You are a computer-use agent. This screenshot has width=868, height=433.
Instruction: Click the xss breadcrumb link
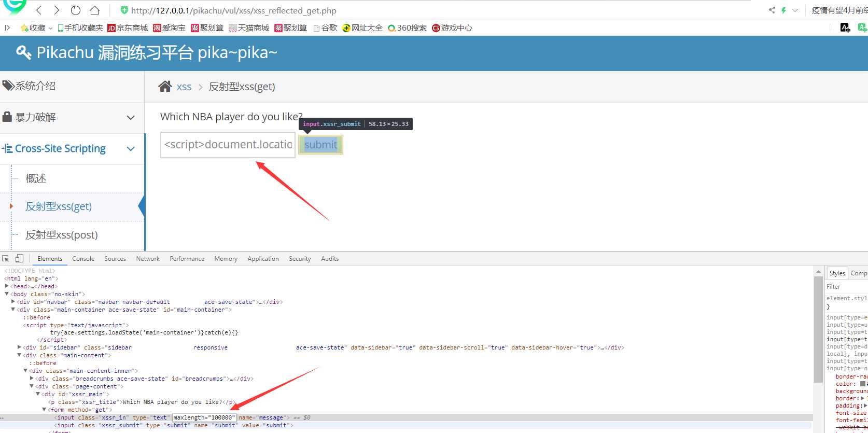coord(184,87)
